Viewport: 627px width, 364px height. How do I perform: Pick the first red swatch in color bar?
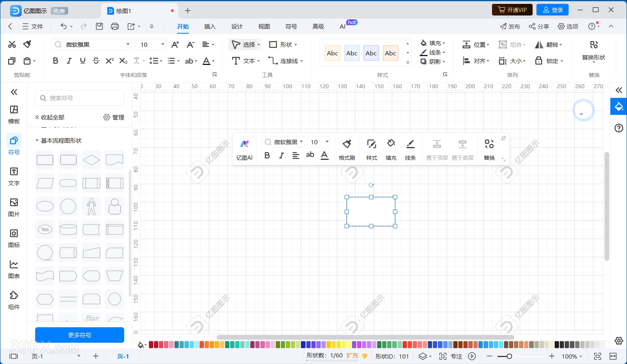pos(151,345)
